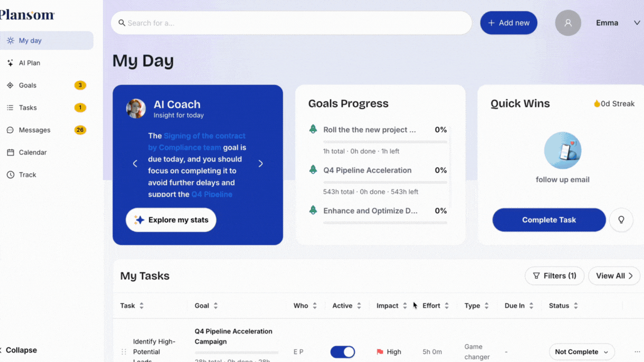Click the search input field
The image size is (644, 362).
(x=291, y=23)
